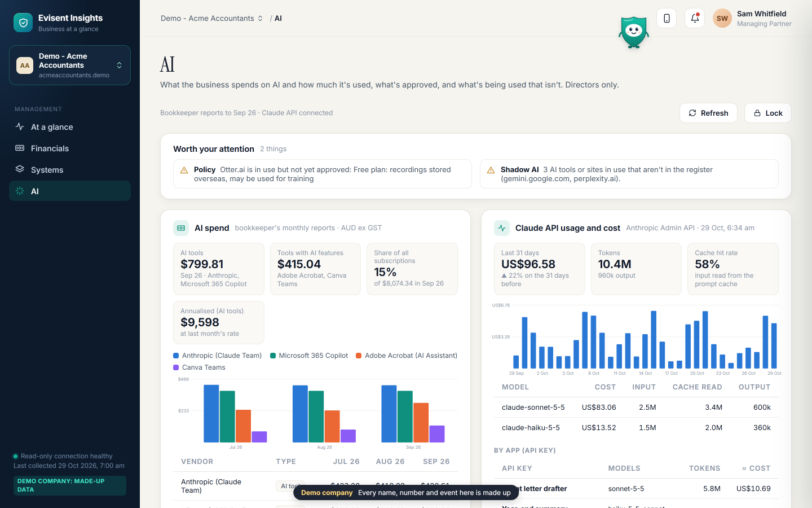Click the DEMO COMPANY: MADE-UP DATA badge
The width and height of the screenshot is (812, 508).
click(70, 485)
